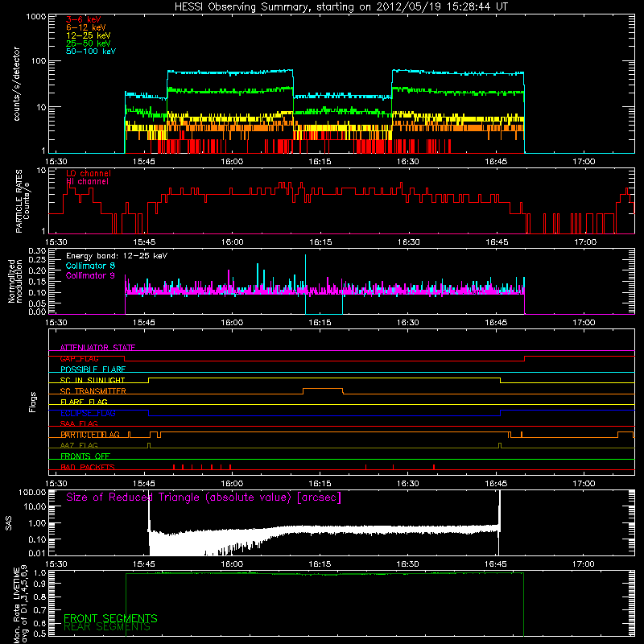The width and height of the screenshot is (644, 644).
Task: Select the SC_TRANSMITTER flag label
Action: point(93,391)
